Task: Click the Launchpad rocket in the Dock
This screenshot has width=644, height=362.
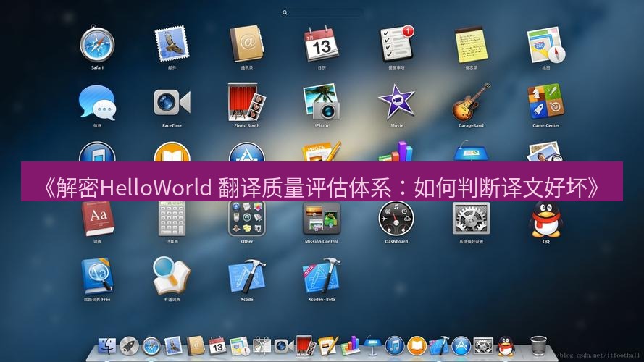Action: (129, 346)
